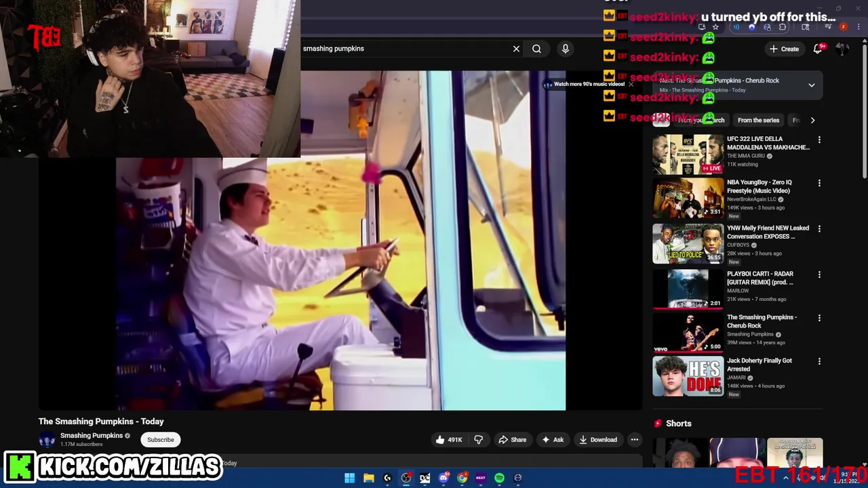The width and height of the screenshot is (868, 488).
Task: Open Chrome profile Z avatar
Action: pos(843,27)
